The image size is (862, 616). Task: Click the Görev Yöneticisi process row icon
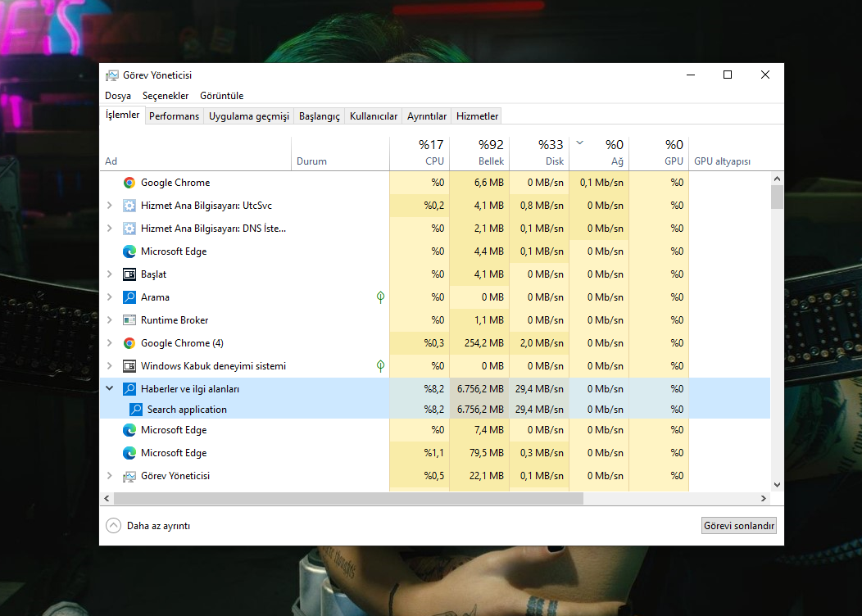tap(129, 476)
